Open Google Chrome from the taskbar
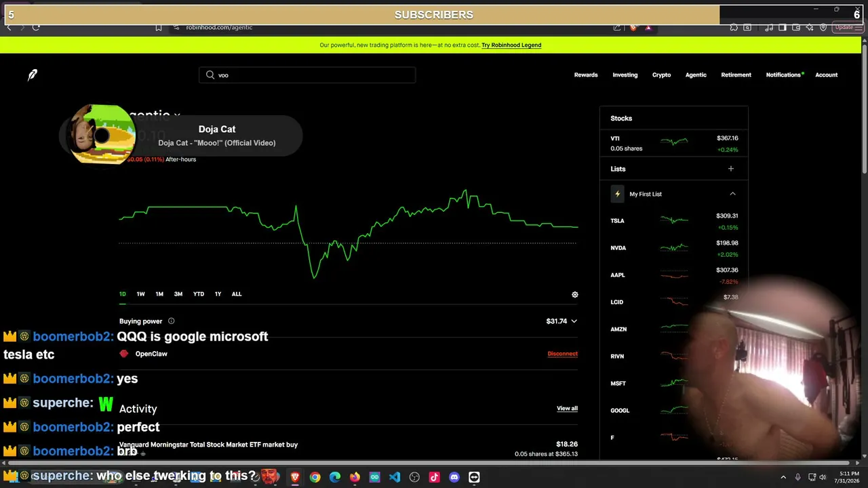This screenshot has height=488, width=868. pos(315,477)
